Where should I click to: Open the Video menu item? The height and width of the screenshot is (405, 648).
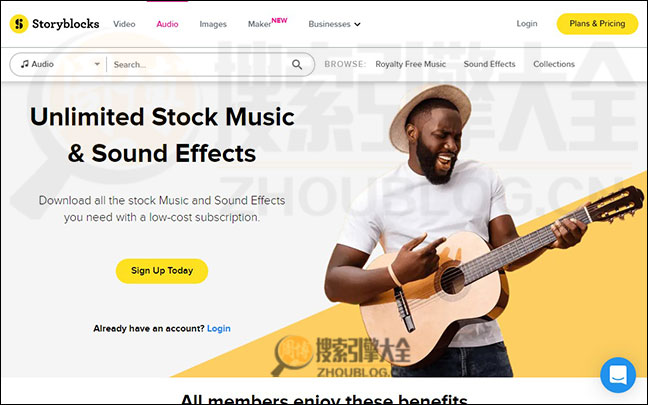pos(124,24)
